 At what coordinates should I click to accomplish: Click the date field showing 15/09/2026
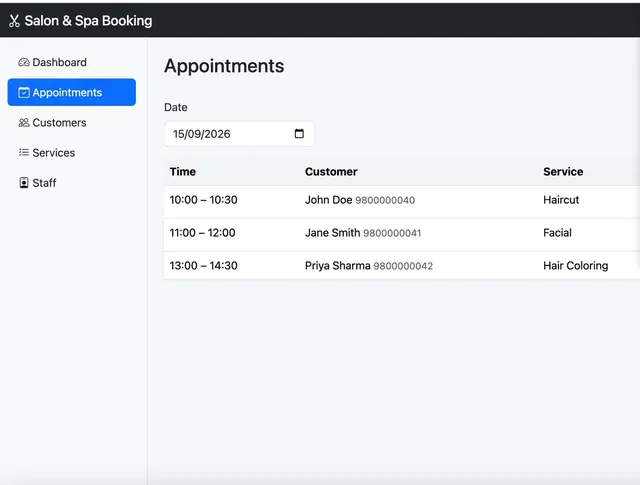[239, 134]
